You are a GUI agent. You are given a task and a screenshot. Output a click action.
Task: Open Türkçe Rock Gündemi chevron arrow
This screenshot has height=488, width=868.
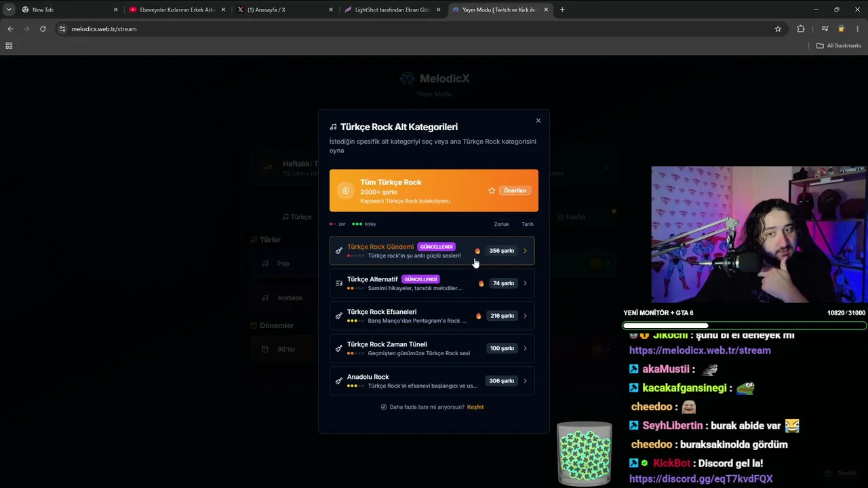click(x=525, y=251)
